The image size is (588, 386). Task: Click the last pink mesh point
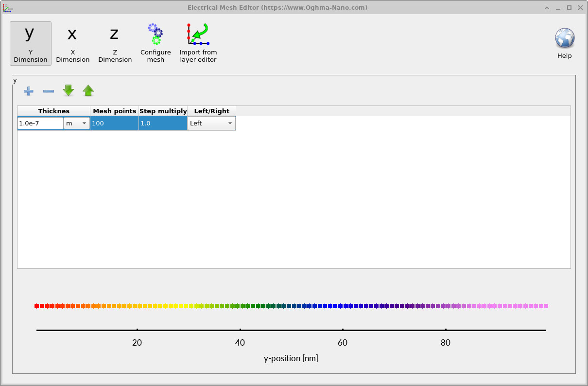[546, 306]
